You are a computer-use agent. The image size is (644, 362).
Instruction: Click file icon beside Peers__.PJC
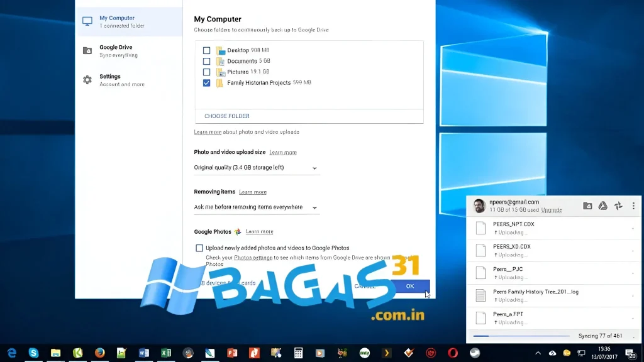click(480, 273)
